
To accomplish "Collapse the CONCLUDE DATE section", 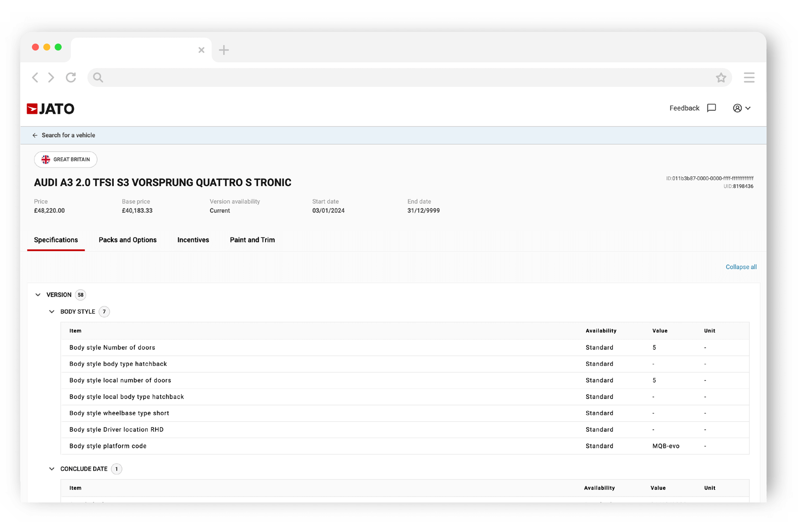I will tap(52, 468).
